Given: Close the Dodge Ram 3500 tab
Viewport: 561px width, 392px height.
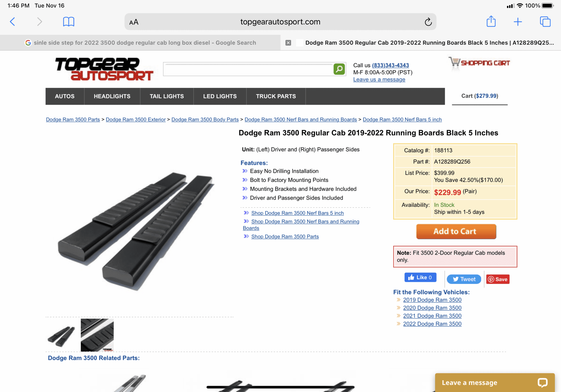Looking at the screenshot, I should [x=288, y=43].
